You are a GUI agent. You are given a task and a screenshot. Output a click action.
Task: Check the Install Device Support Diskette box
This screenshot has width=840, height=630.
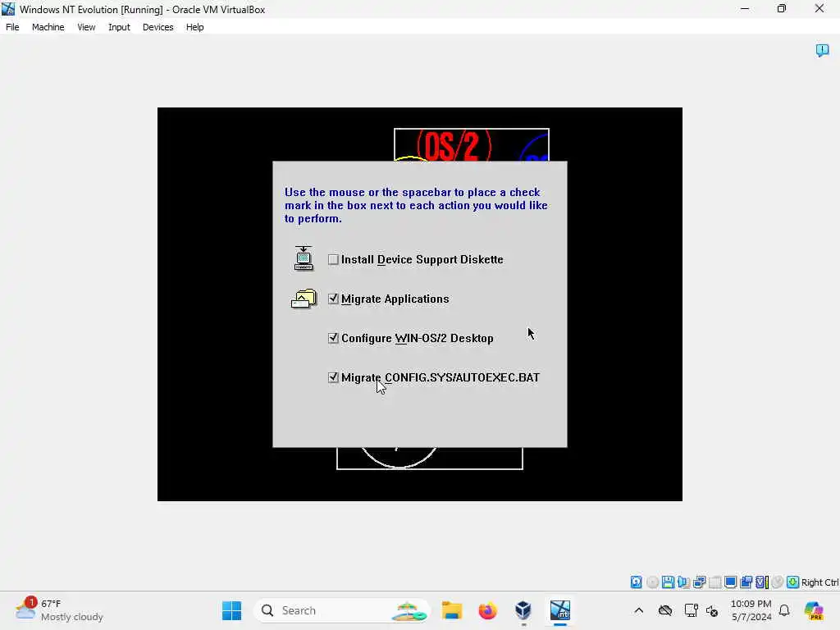tap(333, 259)
